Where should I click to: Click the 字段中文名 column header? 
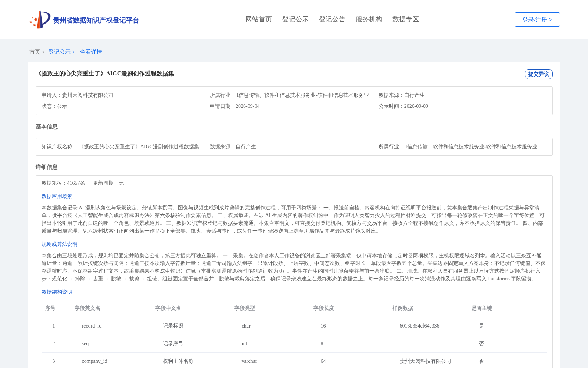[x=168, y=308]
